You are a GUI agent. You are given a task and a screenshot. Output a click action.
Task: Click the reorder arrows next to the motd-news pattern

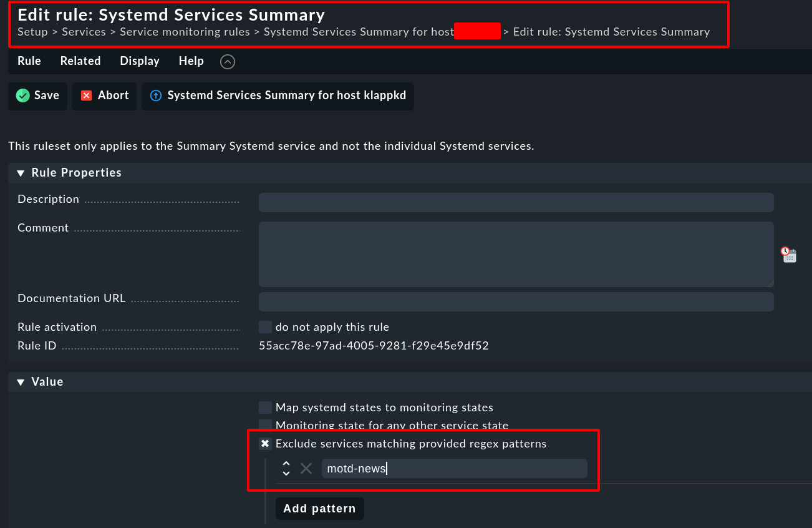point(286,468)
